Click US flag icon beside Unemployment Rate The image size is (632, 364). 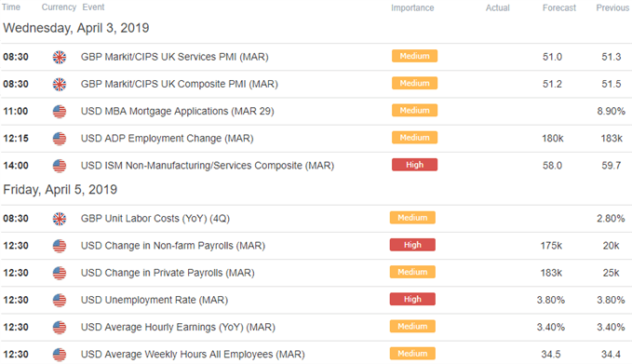[60, 301]
